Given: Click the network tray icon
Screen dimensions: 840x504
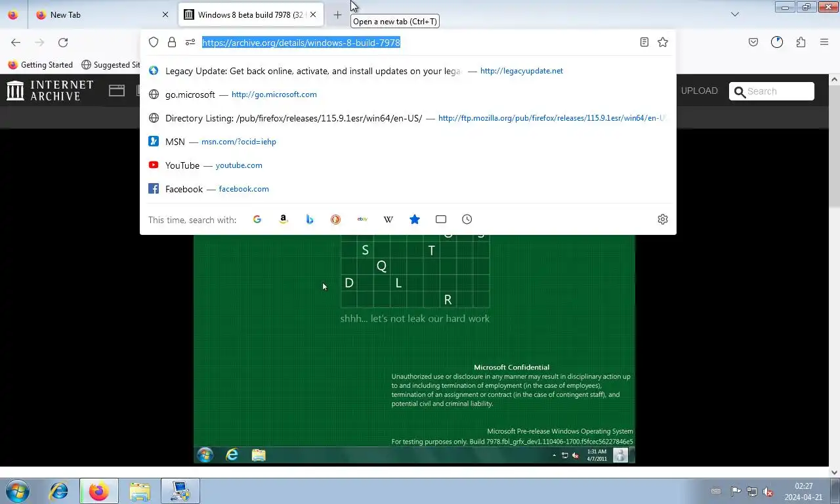Looking at the screenshot, I should [752, 492].
